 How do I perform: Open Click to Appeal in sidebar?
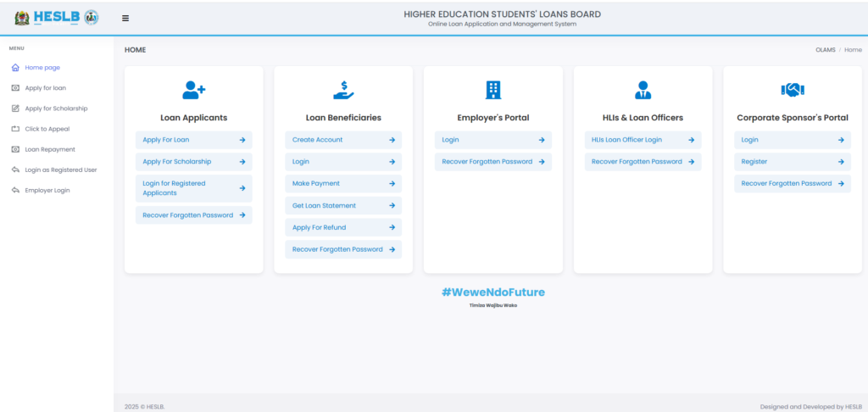[47, 129]
